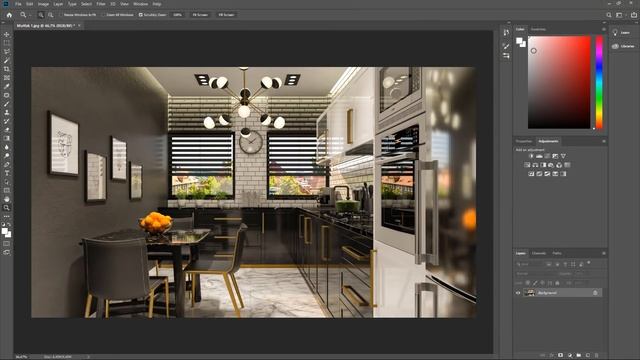Open the layer Kind filter dropdown
This screenshot has height=360, width=640.
point(529,264)
